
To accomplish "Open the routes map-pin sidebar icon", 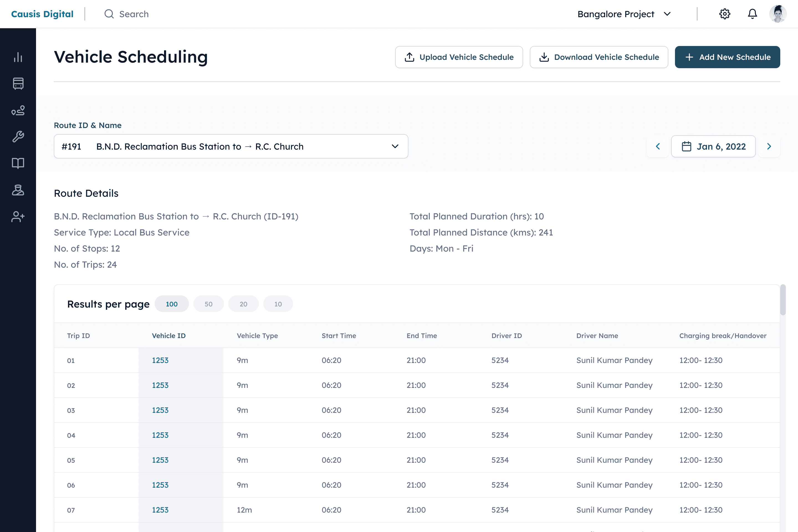I will pyautogui.click(x=18, y=110).
